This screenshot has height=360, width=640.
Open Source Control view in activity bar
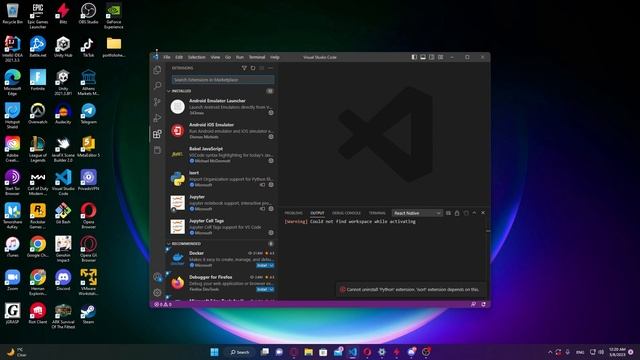tap(157, 102)
